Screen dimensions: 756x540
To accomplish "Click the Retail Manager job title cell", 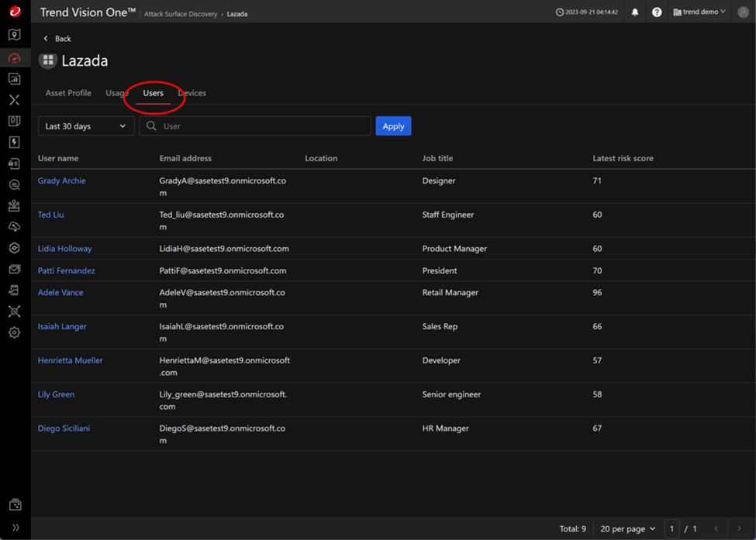I will pyautogui.click(x=450, y=292).
